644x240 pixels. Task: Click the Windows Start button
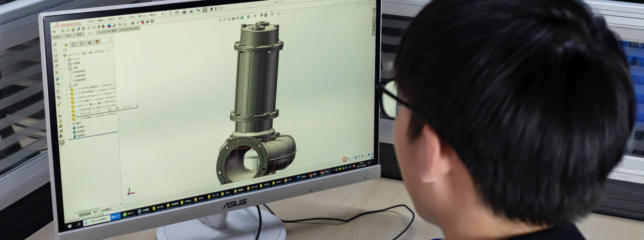(70, 227)
